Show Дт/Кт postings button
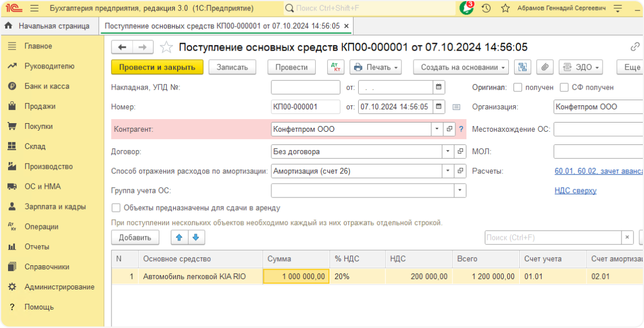This screenshot has width=644, height=328. click(336, 67)
